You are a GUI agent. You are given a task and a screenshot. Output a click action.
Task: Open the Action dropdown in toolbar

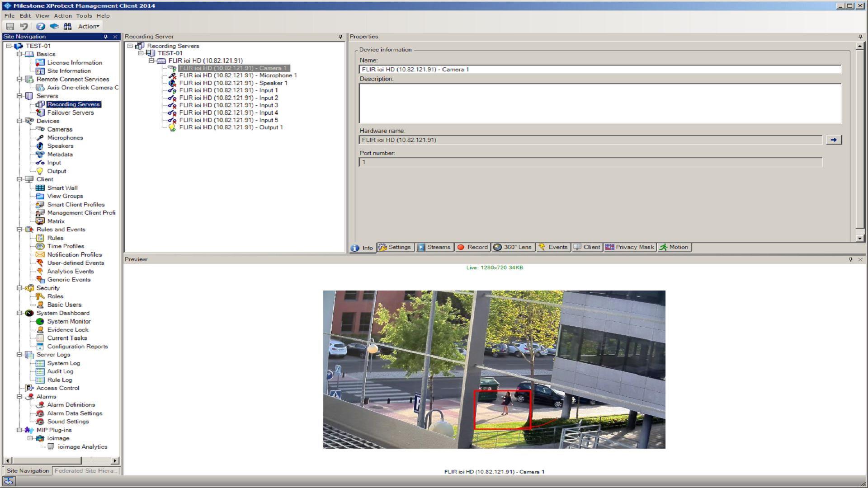pyautogui.click(x=89, y=26)
